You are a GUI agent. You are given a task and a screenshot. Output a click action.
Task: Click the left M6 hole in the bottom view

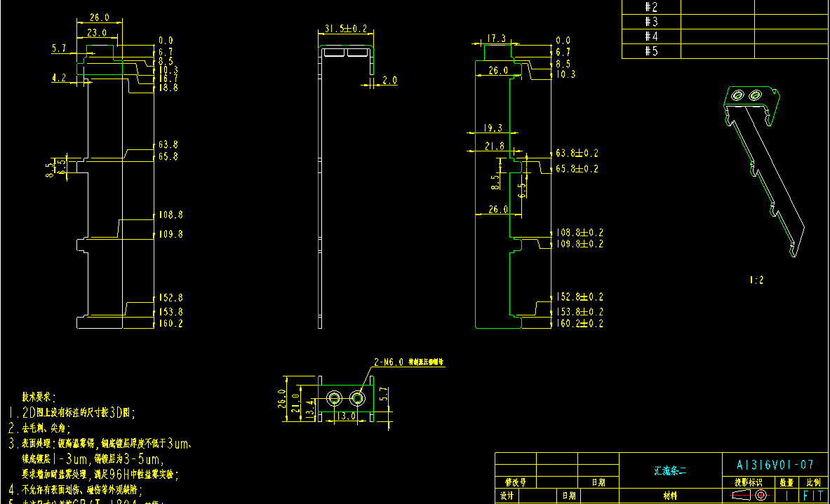point(335,398)
